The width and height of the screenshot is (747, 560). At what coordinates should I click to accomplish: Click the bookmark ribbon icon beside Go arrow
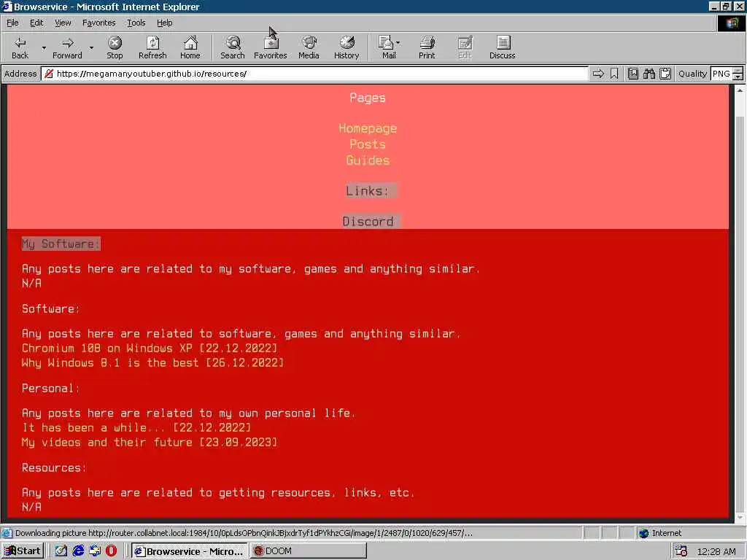pos(614,74)
